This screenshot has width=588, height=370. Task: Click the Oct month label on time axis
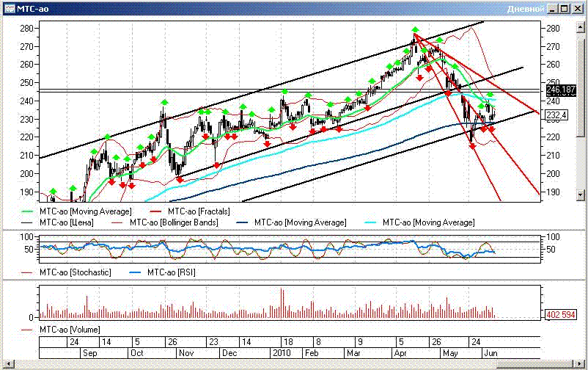click(x=137, y=353)
